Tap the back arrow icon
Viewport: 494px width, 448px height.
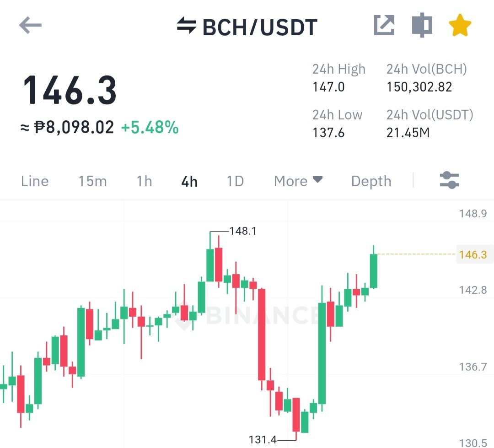click(x=30, y=25)
